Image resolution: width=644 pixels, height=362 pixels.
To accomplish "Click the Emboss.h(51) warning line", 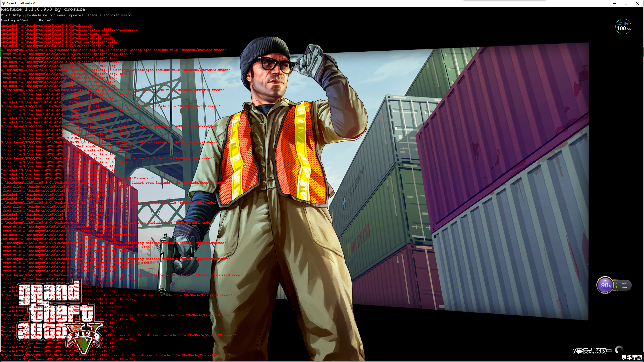I will pyautogui.click(x=117, y=315).
